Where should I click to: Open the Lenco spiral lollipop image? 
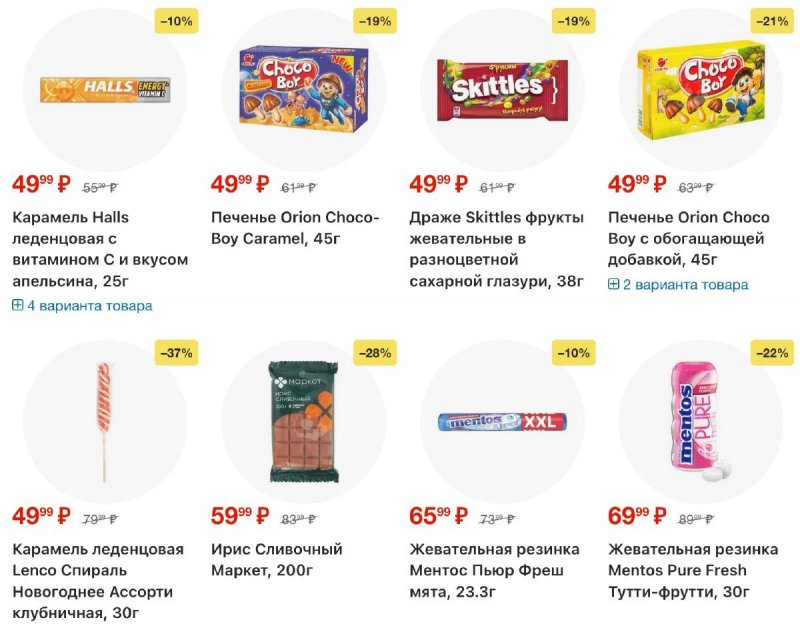(x=105, y=420)
